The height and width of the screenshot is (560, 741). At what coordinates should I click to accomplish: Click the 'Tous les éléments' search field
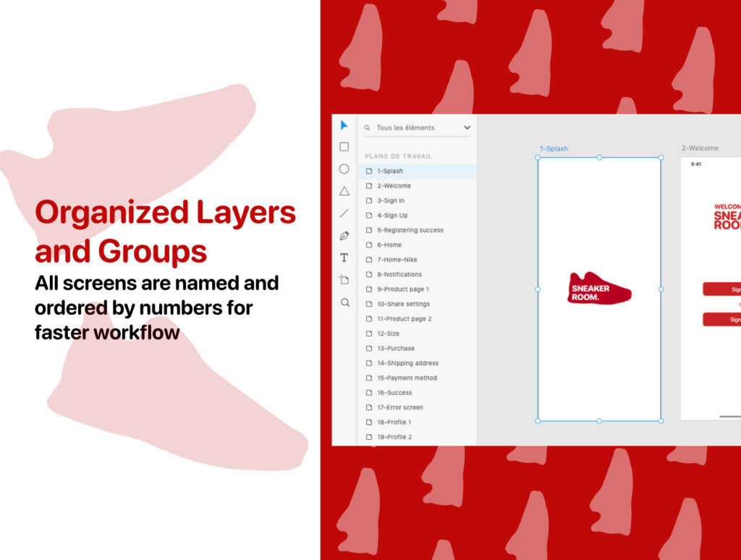point(418,127)
